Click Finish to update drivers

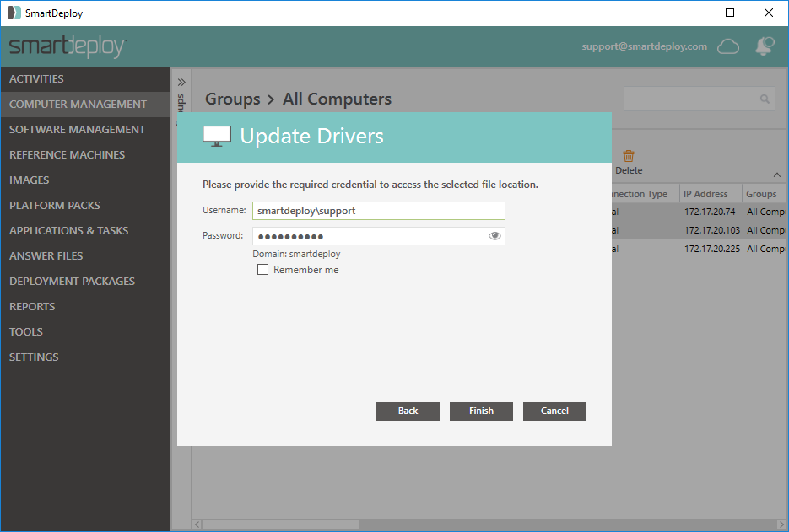click(x=481, y=411)
